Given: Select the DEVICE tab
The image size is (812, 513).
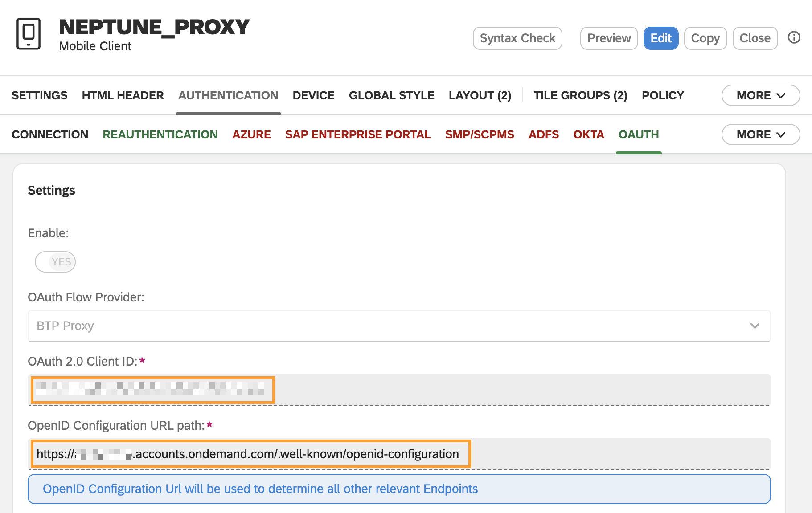Looking at the screenshot, I should (x=313, y=95).
